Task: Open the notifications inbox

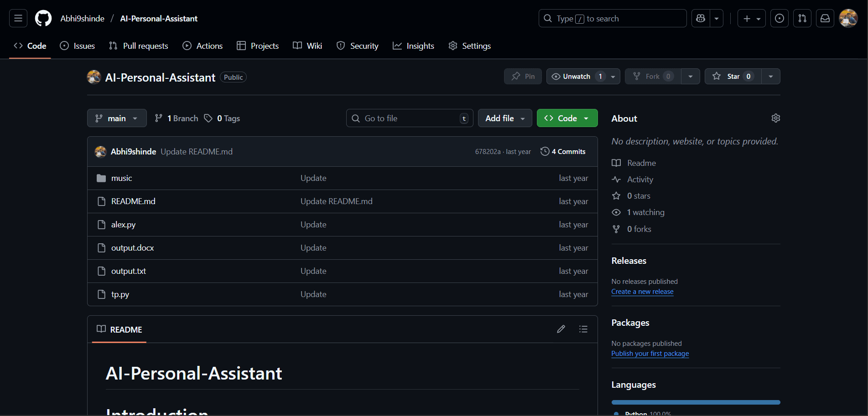Action: pyautogui.click(x=825, y=18)
